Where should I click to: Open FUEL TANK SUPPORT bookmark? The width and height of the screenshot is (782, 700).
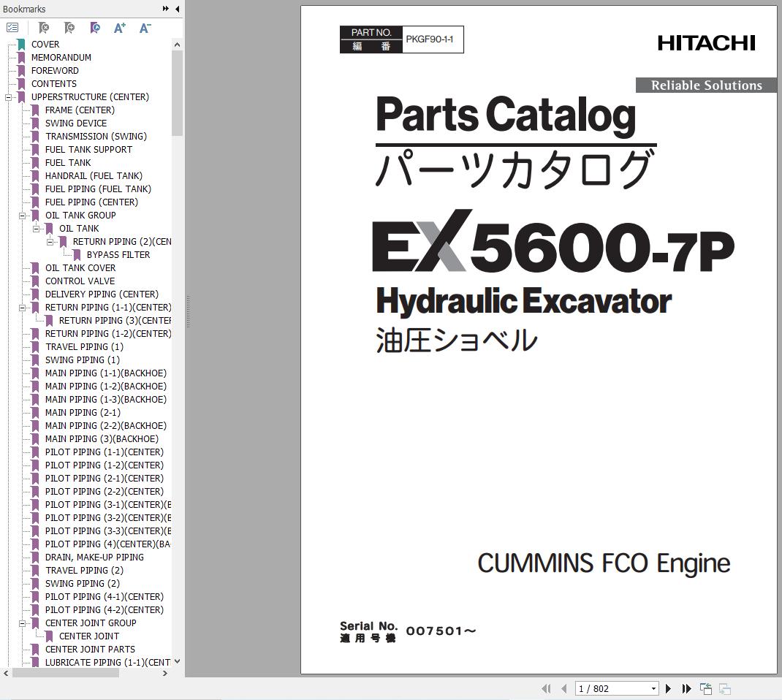tap(88, 150)
